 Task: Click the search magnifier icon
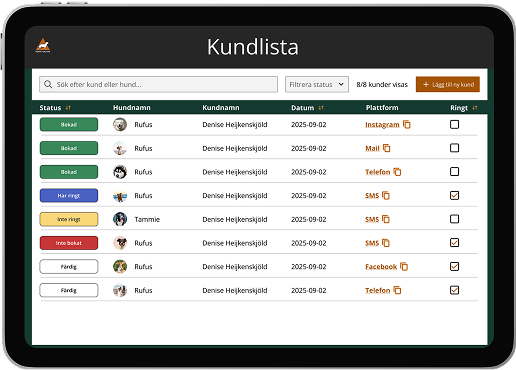[x=48, y=84]
